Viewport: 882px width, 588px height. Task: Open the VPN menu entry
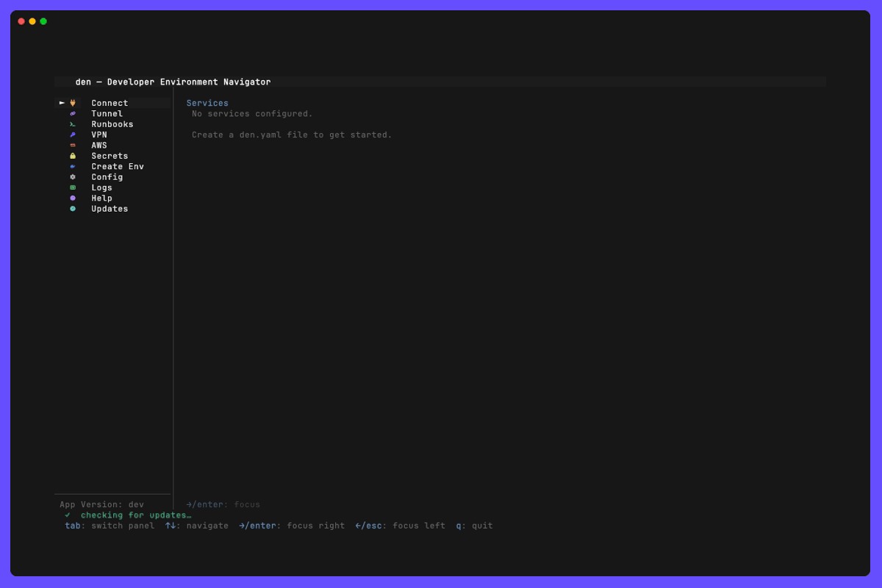(x=99, y=135)
